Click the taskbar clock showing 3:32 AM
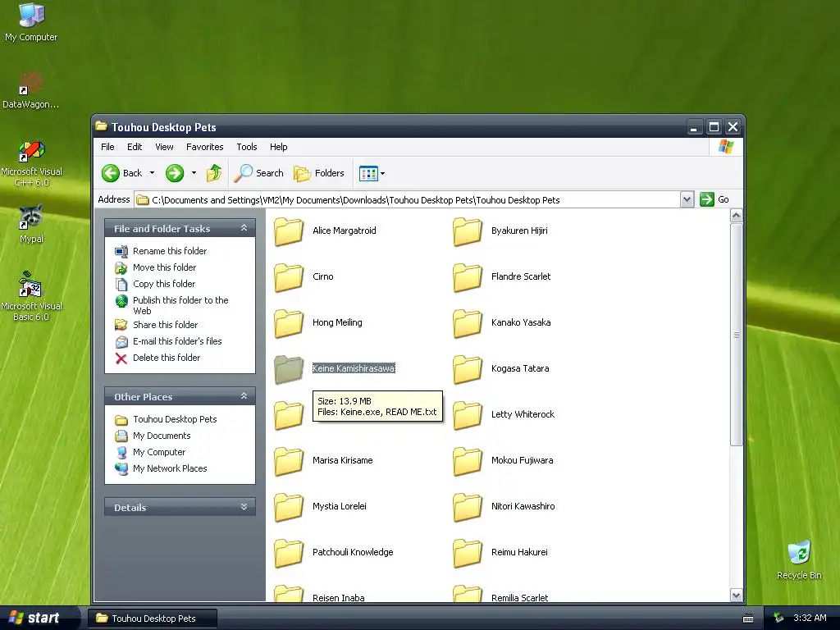840x630 pixels. click(810, 618)
